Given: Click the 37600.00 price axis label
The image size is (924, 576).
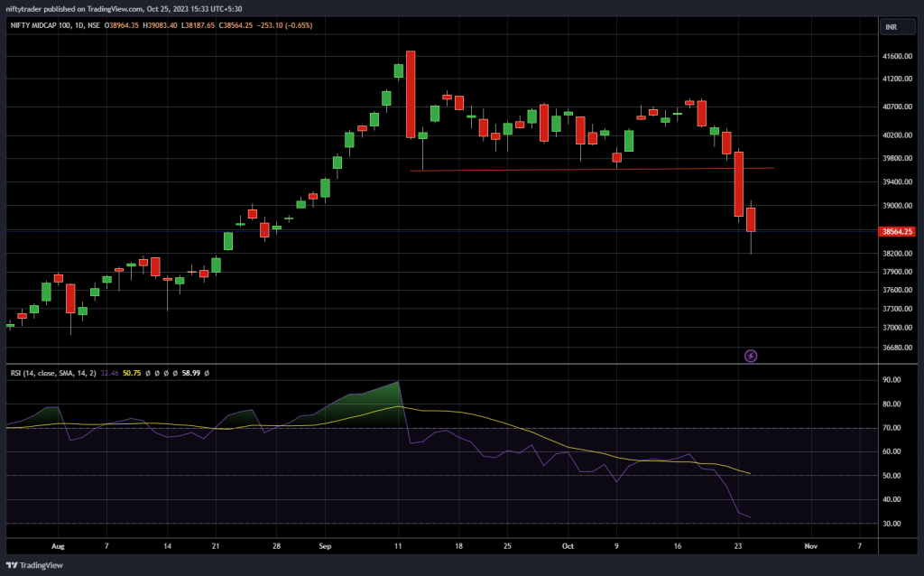Looking at the screenshot, I should (x=897, y=290).
